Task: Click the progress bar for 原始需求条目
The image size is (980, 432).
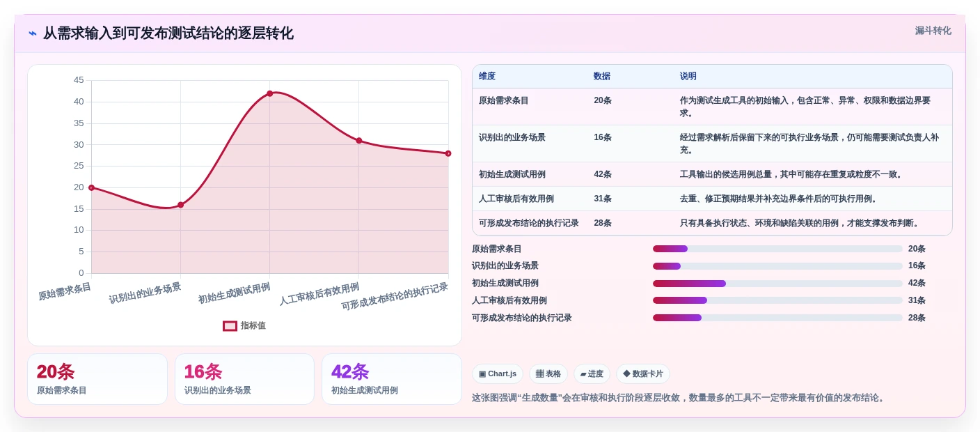Action: point(777,249)
